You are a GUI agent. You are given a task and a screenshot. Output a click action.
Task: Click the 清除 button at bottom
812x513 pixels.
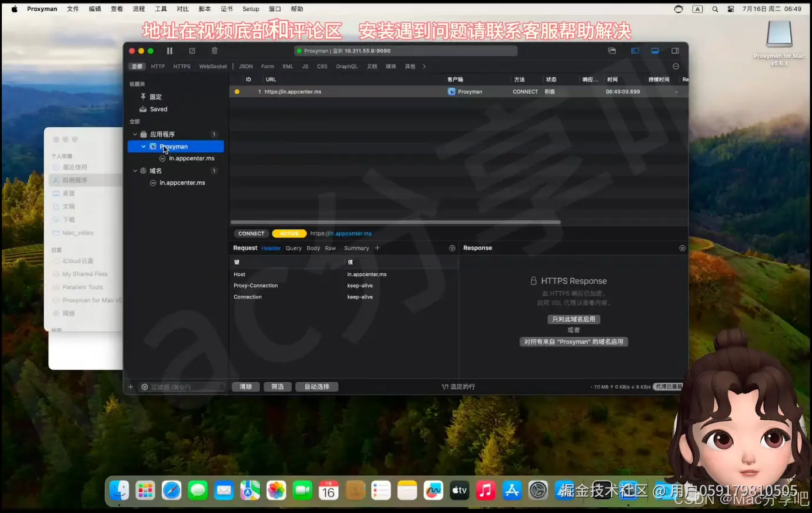(246, 387)
